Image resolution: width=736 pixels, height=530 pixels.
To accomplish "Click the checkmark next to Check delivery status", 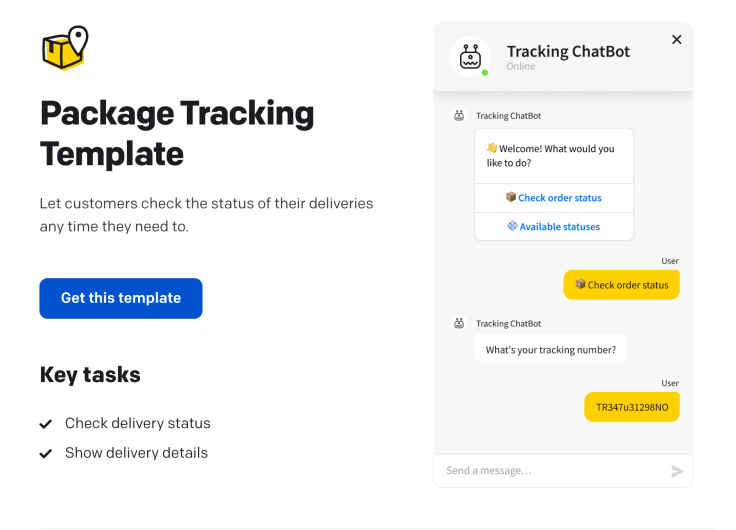I will [x=46, y=424].
